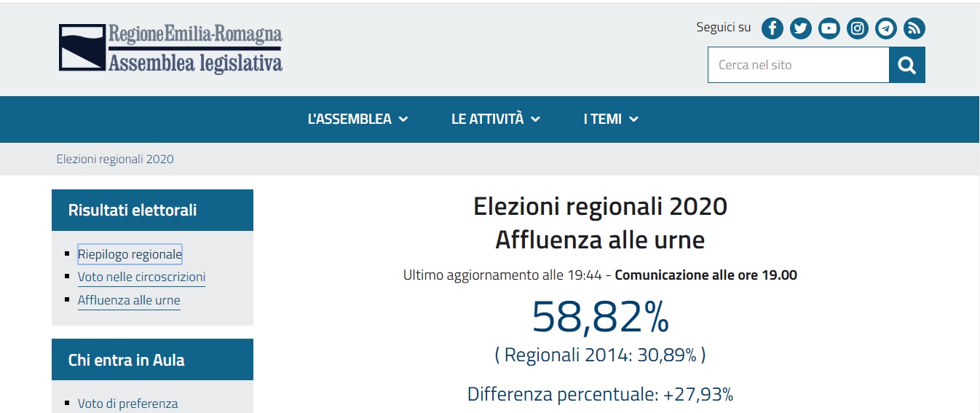Click the Elezioni regionali 2020 breadcrumb
Screen dimensions: 980x413
pos(115,159)
